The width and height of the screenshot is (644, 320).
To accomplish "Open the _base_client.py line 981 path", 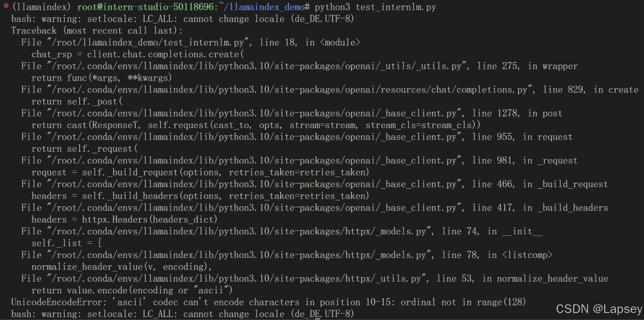I will pyautogui.click(x=254, y=161).
